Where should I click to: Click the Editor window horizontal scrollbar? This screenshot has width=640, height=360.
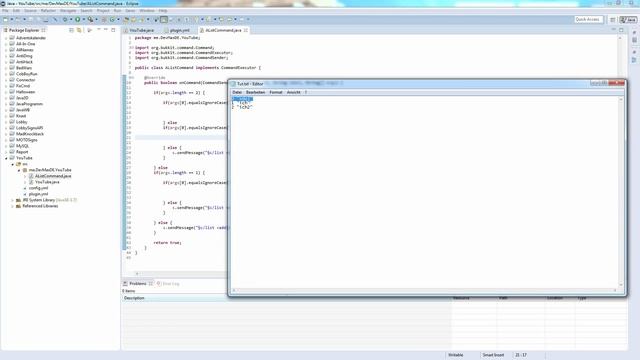[x=424, y=290]
